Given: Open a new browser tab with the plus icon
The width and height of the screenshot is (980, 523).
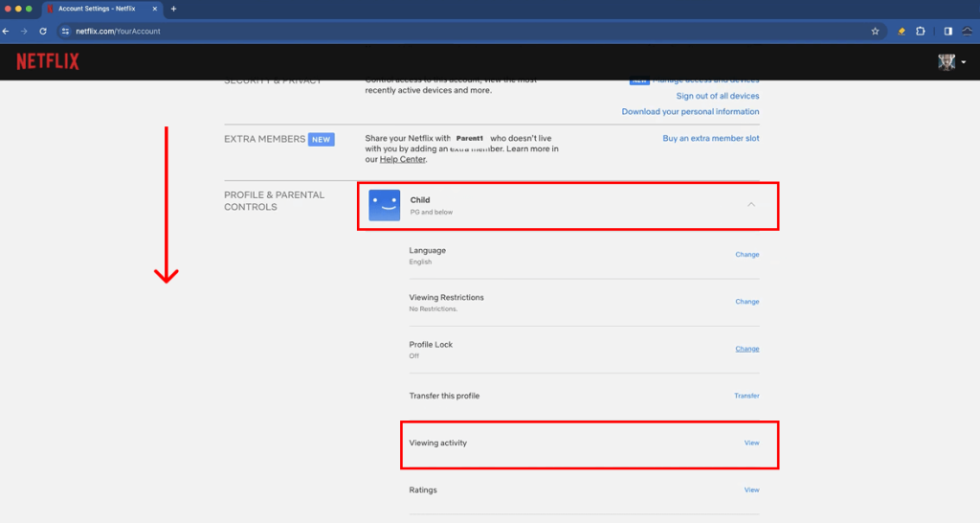Looking at the screenshot, I should pos(174,9).
